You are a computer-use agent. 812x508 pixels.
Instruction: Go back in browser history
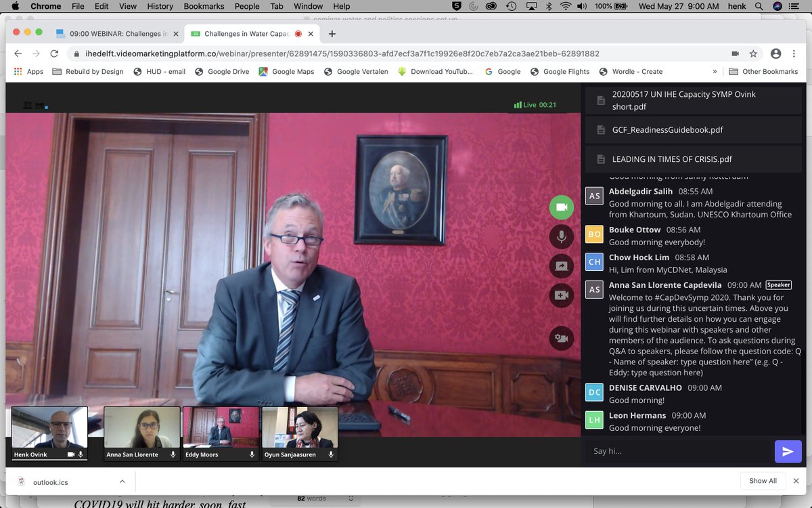(18, 54)
